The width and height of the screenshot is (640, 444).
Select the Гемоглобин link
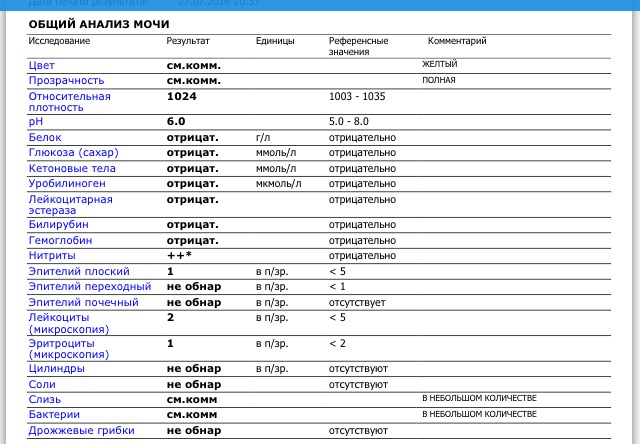(x=63, y=241)
